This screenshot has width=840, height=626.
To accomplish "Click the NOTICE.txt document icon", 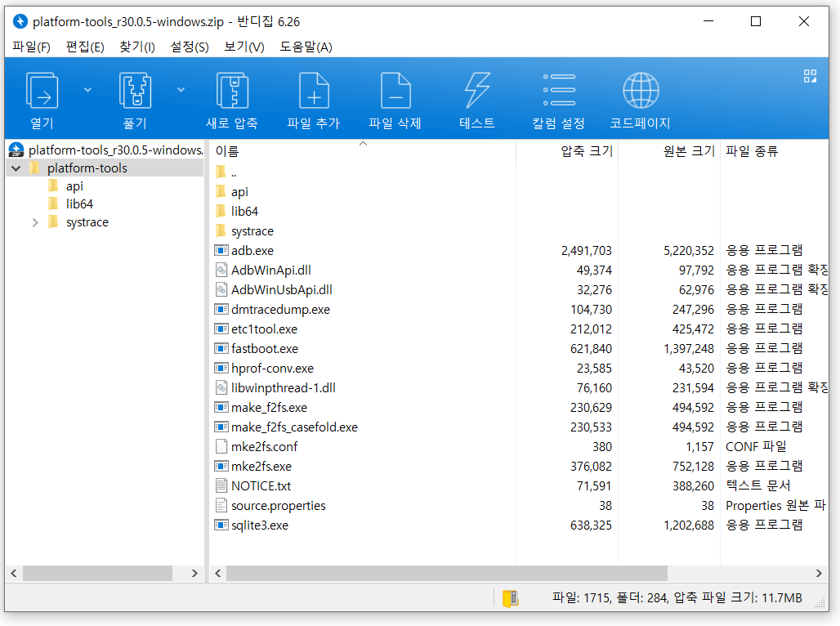I will [221, 486].
